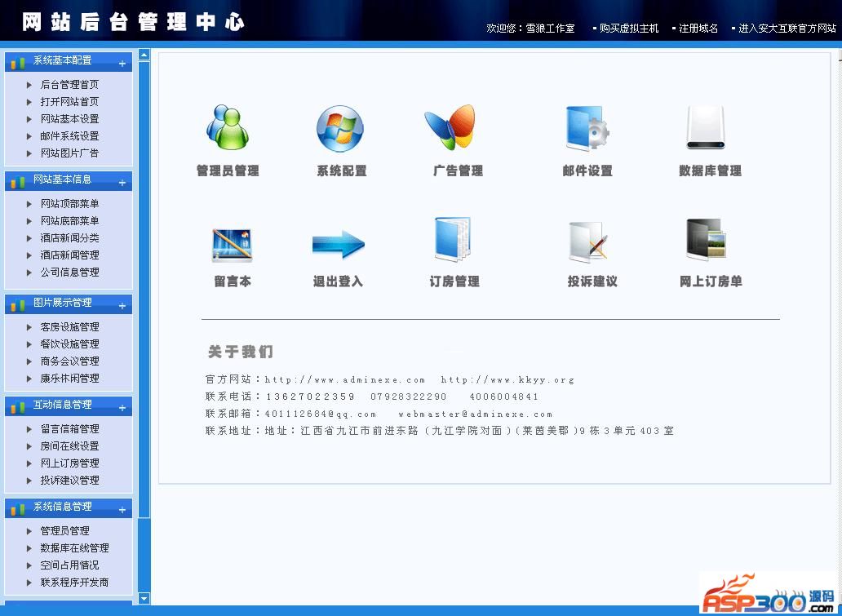The image size is (842, 616).
Task: Open the 邮件设置 folder icon
Action: (x=587, y=128)
